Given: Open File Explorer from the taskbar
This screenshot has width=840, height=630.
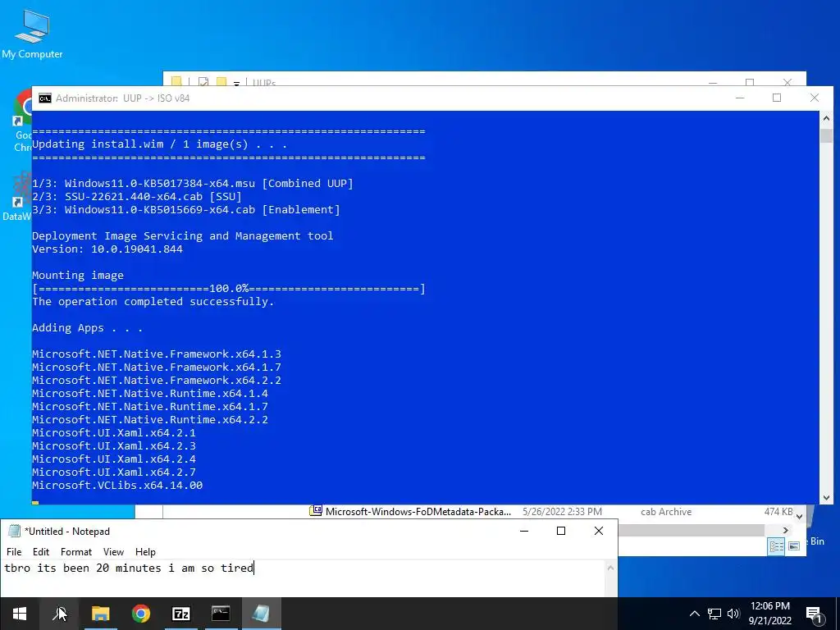Looking at the screenshot, I should [100, 614].
